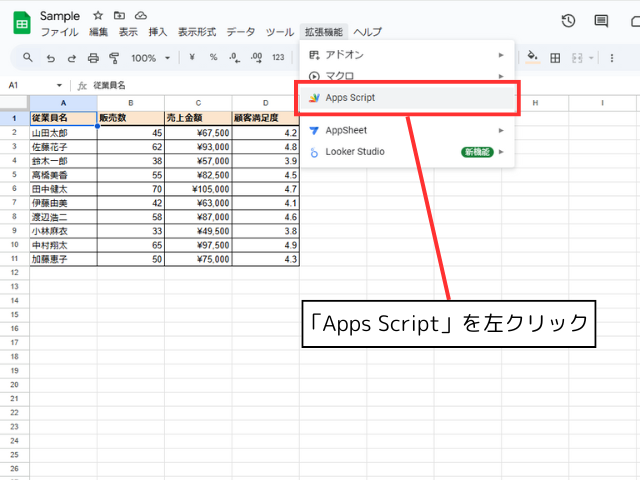Select column D header
640x480 pixels.
265,103
